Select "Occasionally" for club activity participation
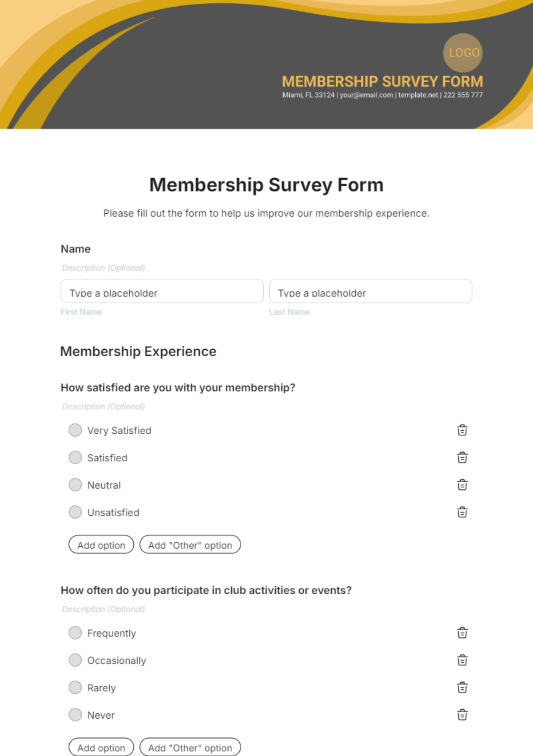The height and width of the screenshot is (756, 533). (75, 660)
